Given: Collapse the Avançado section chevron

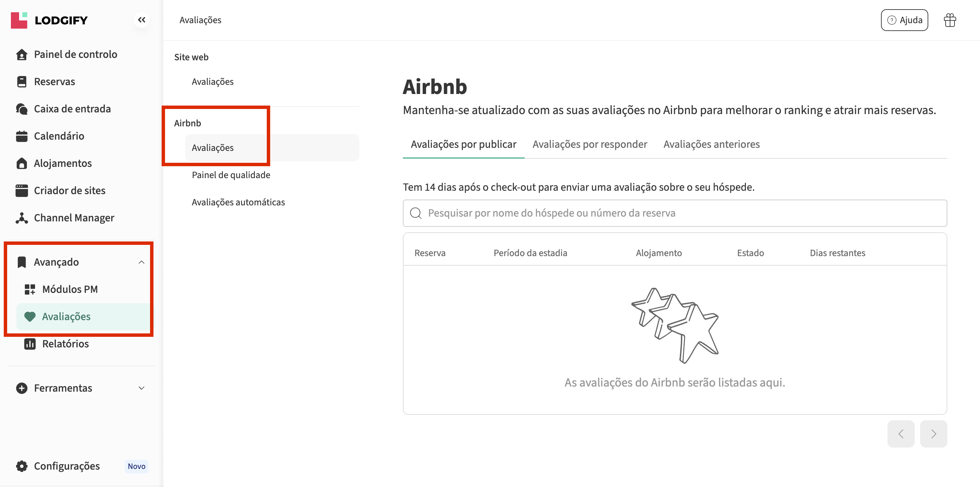Looking at the screenshot, I should coord(142,262).
